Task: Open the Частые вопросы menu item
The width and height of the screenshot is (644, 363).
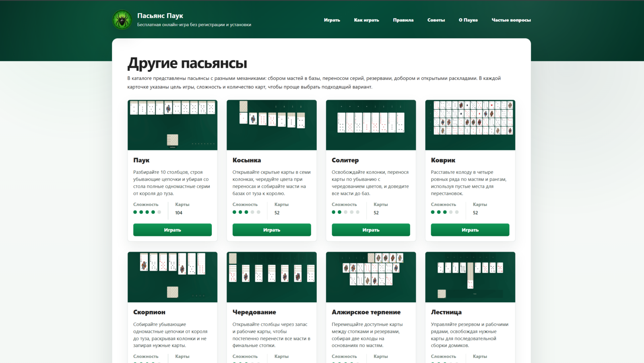Action: tap(511, 20)
